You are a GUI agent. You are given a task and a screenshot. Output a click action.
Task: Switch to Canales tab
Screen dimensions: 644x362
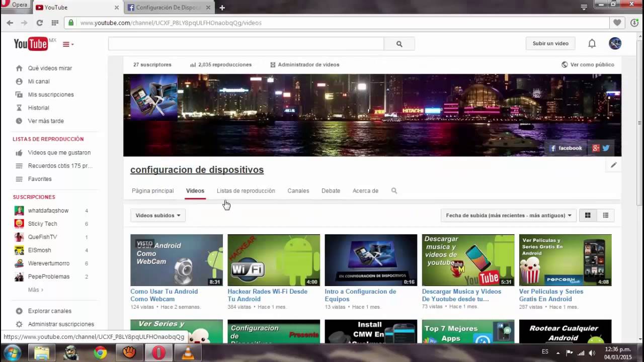[298, 191]
